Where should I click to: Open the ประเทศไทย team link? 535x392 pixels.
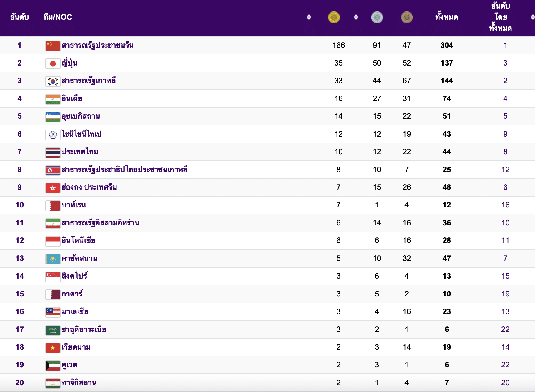(x=80, y=152)
